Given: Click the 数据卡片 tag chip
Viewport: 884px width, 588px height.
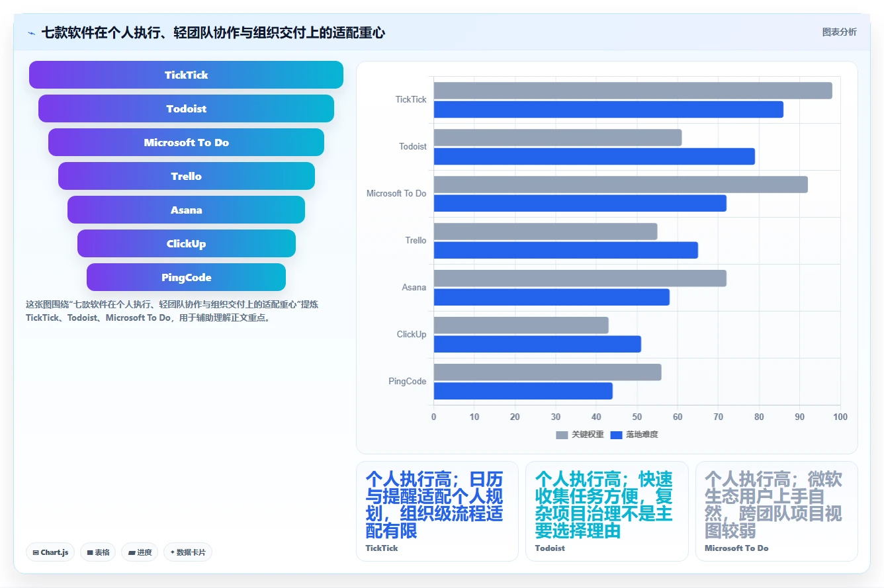Looking at the screenshot, I should pyautogui.click(x=188, y=552).
